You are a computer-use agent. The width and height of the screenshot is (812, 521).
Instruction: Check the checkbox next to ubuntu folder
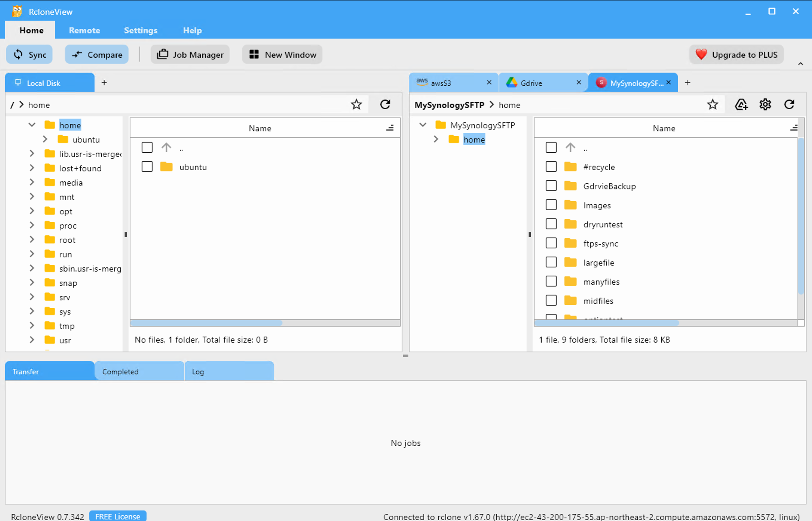[147, 166]
